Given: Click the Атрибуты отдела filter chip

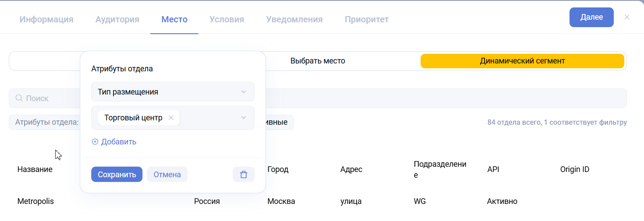Looking at the screenshot, I should (46, 122).
